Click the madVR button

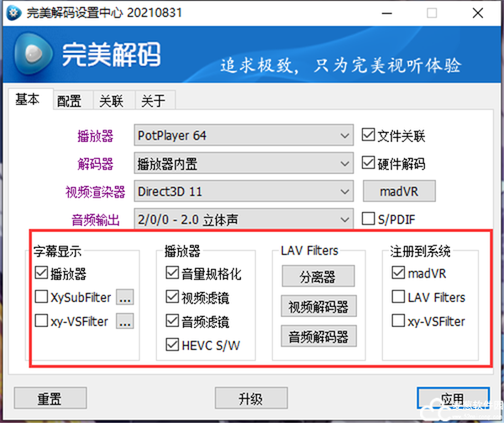[400, 191]
